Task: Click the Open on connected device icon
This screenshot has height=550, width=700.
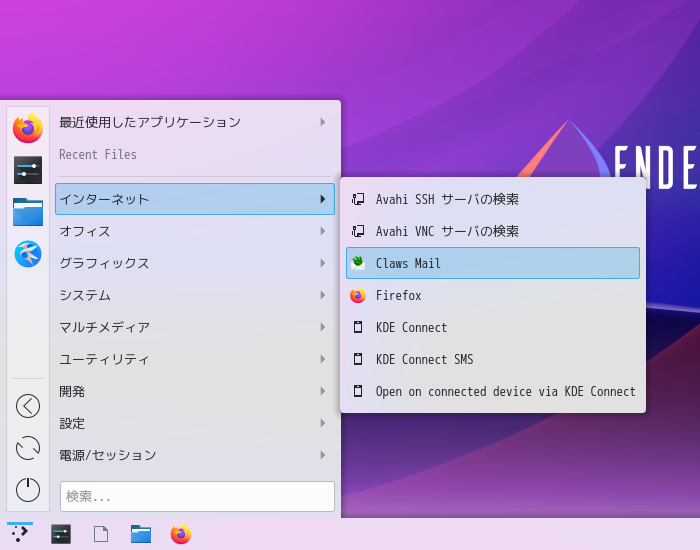Action: [358, 392]
